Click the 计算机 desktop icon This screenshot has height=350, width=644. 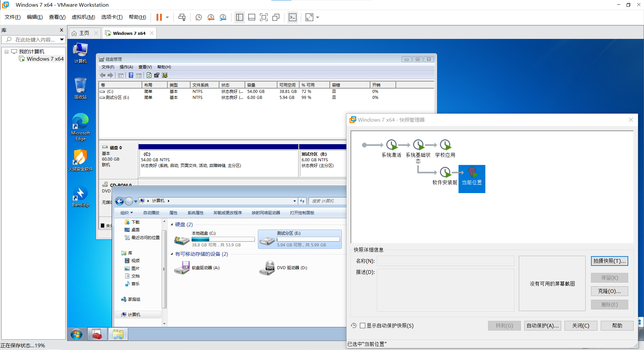80,53
